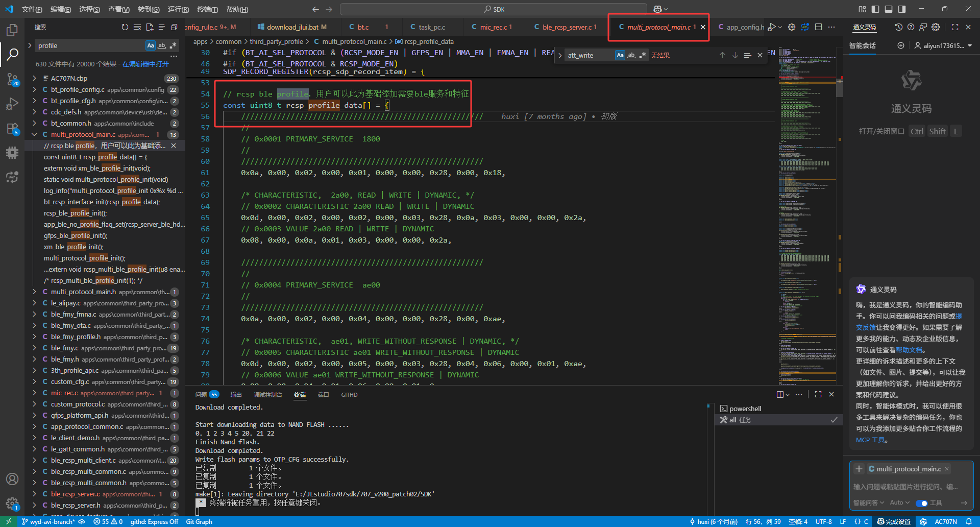980x527 pixels.
Task: Open Source Control view with badge 20
Action: point(12,79)
